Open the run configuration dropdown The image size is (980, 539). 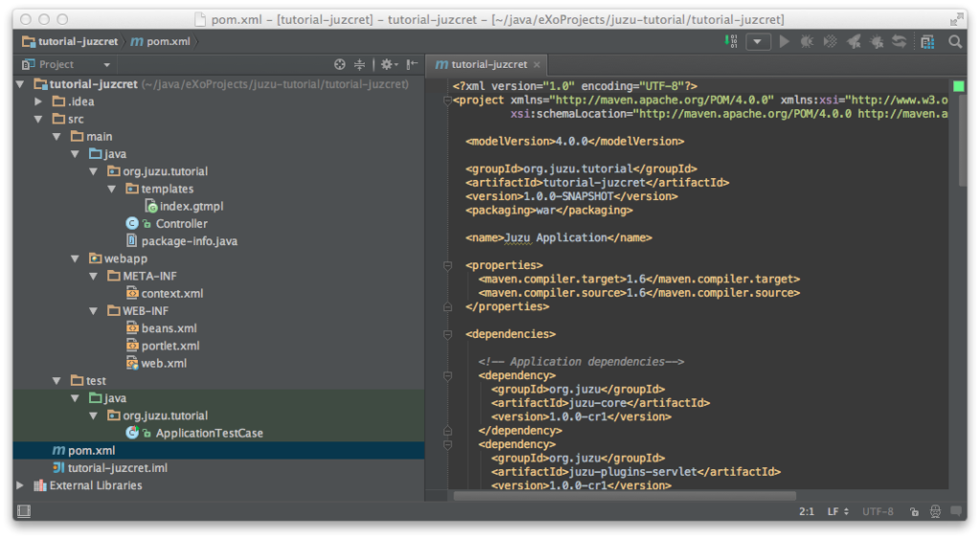pyautogui.click(x=759, y=42)
